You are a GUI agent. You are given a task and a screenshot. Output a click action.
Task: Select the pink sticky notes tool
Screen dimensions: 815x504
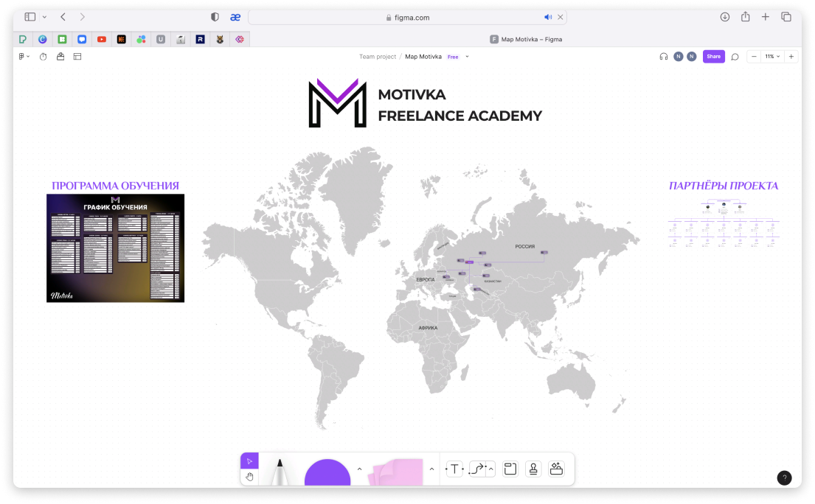pos(395,472)
